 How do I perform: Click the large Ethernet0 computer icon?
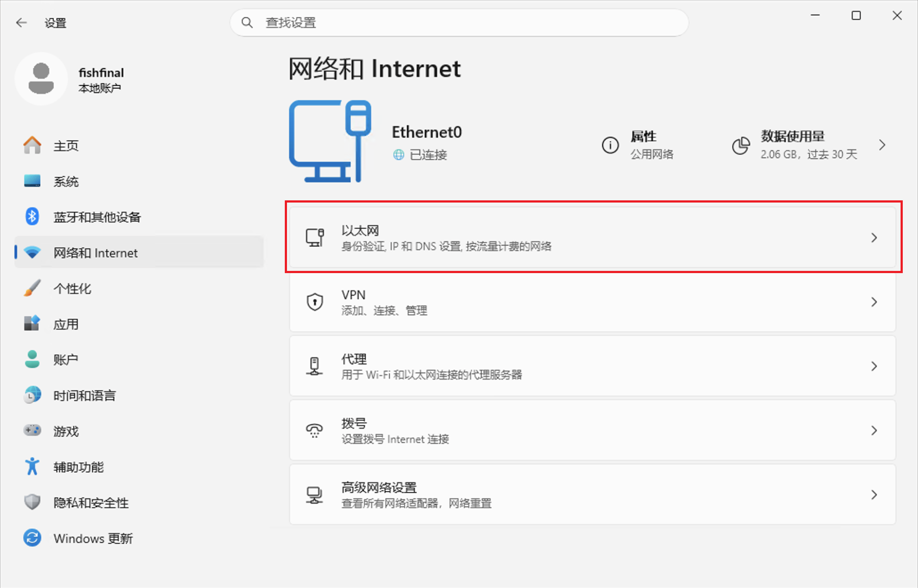click(330, 141)
